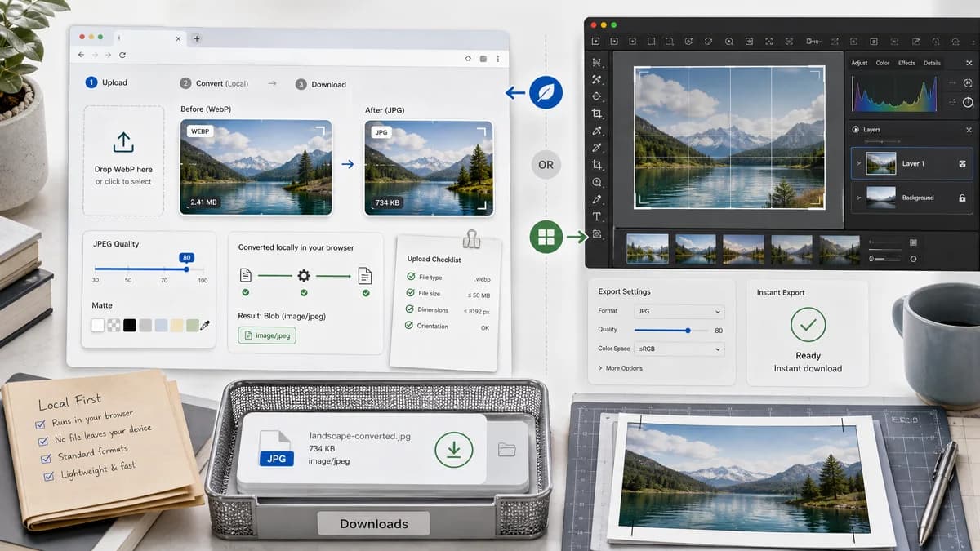
Task: Click the round dial icon beside the histogram
Action: point(969,102)
